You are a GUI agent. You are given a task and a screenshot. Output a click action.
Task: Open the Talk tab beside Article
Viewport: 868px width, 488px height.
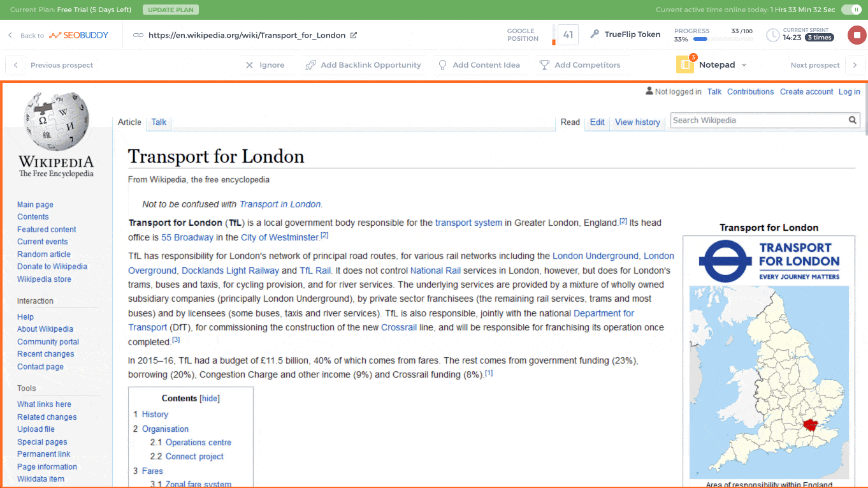(x=159, y=122)
